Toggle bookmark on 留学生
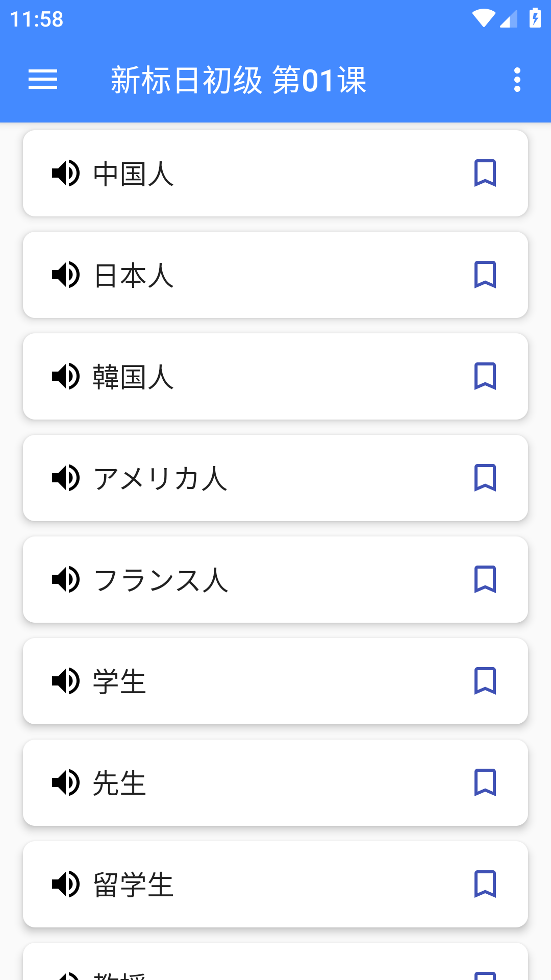The width and height of the screenshot is (551, 980). (485, 884)
